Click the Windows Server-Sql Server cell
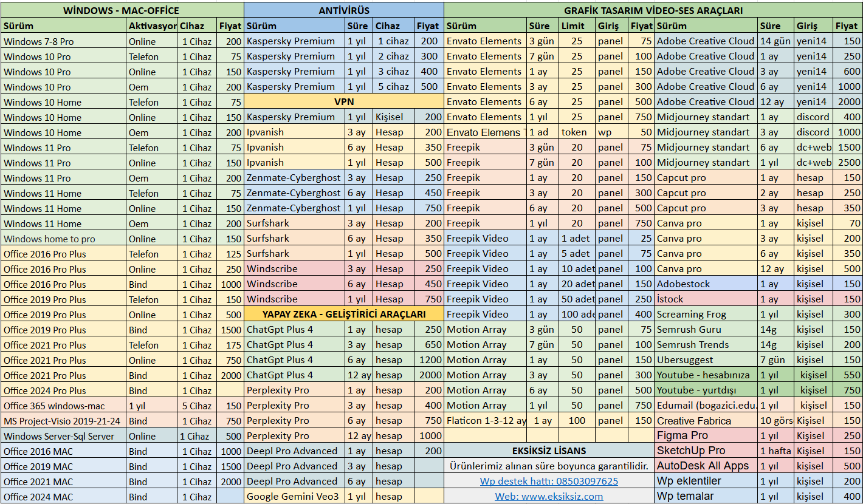 click(64, 436)
